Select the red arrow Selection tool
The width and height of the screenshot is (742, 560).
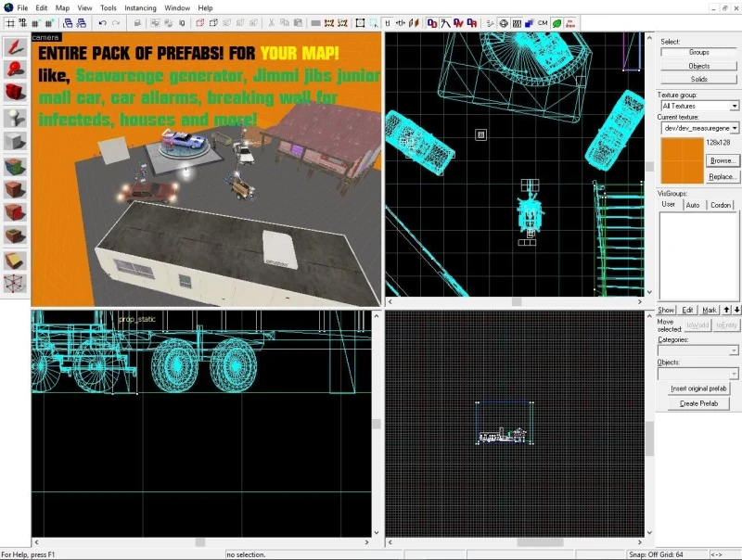[x=15, y=45]
